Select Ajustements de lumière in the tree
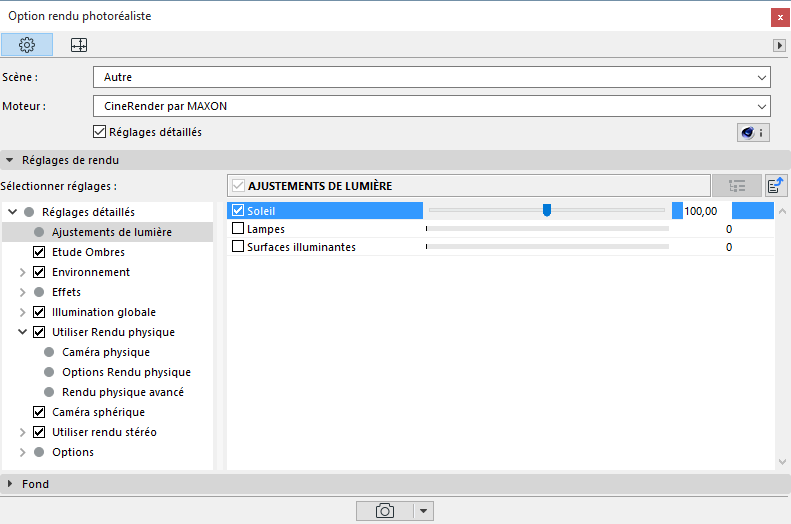Screen dimensions: 791x524 click(x=112, y=232)
